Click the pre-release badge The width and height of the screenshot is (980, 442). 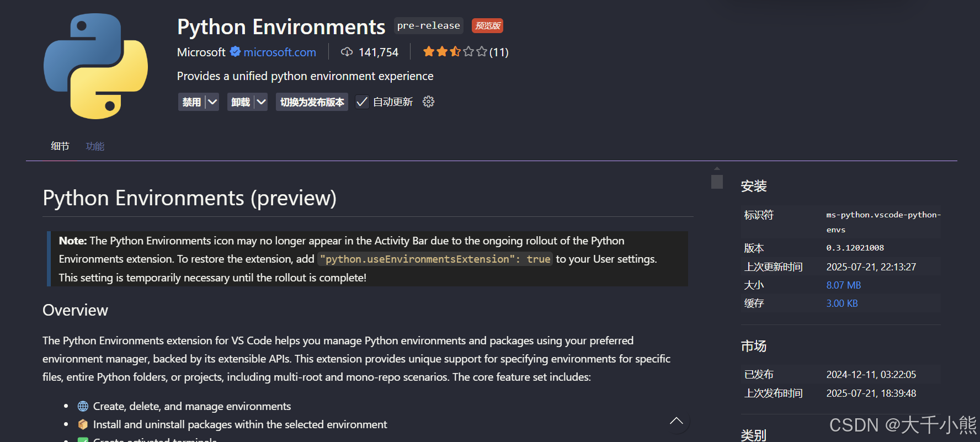[429, 26]
